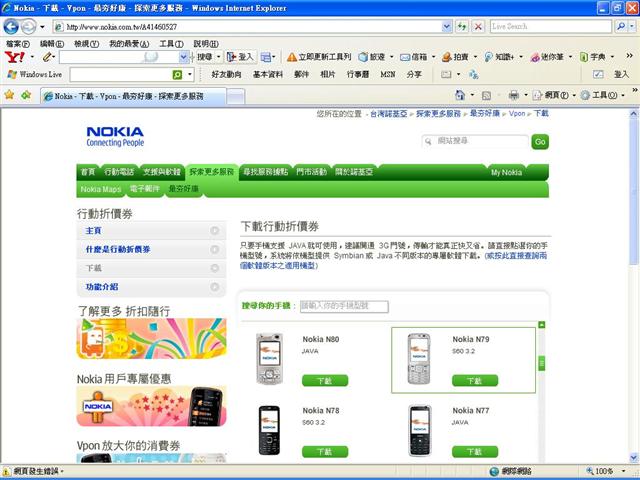Expand the Home button dropdown arrow

coord(472,96)
